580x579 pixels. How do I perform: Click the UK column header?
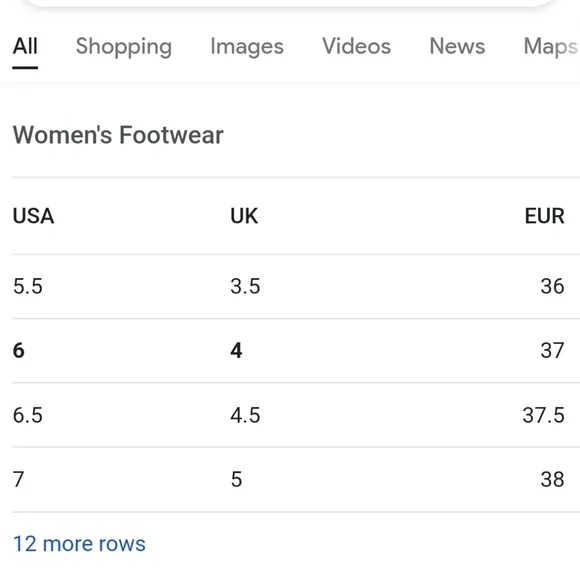pyautogui.click(x=244, y=216)
